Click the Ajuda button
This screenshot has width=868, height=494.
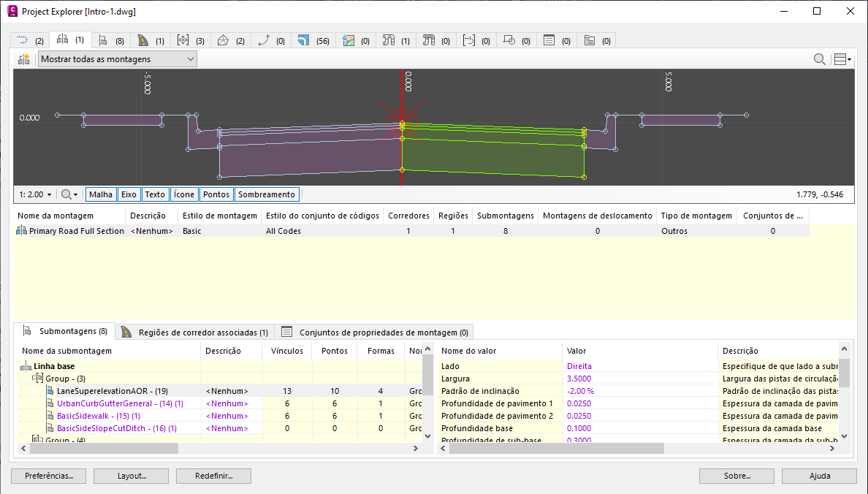click(x=819, y=476)
